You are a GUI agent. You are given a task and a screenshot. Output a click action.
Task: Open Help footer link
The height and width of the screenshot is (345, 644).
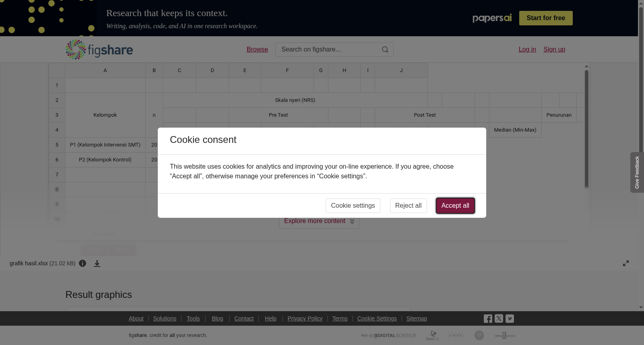point(270,318)
